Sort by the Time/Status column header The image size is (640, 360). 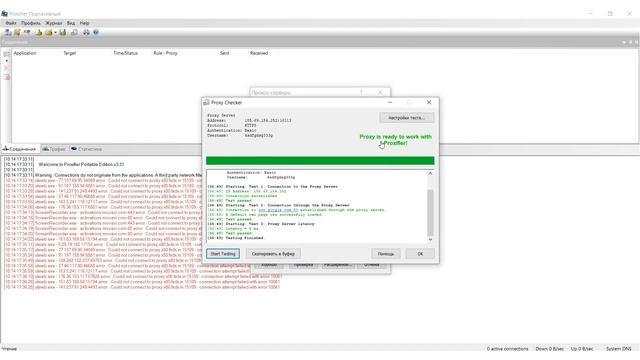pos(125,53)
